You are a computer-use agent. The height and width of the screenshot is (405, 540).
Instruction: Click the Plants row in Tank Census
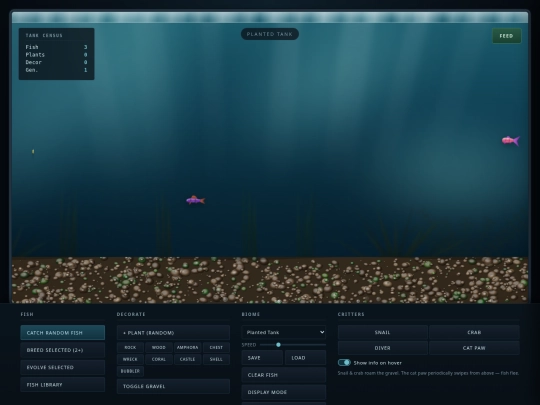tap(56, 55)
